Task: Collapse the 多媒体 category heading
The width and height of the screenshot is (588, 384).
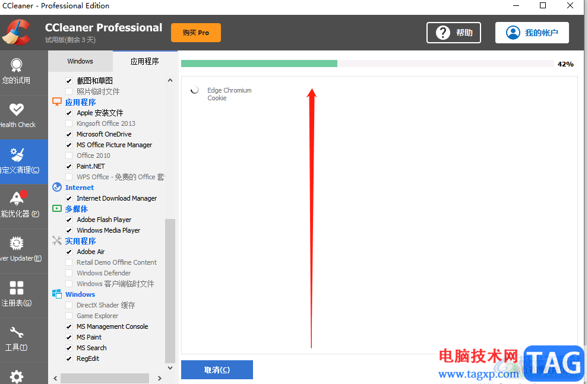Action: pos(77,209)
